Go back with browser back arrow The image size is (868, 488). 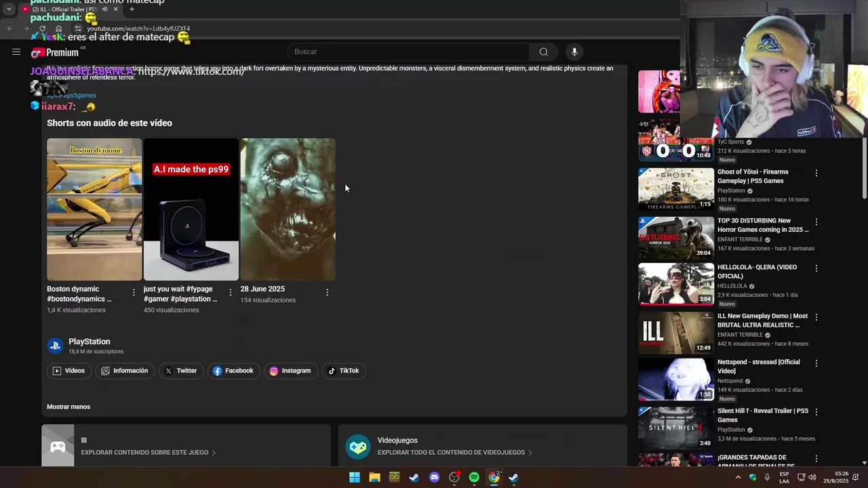coord(9,28)
